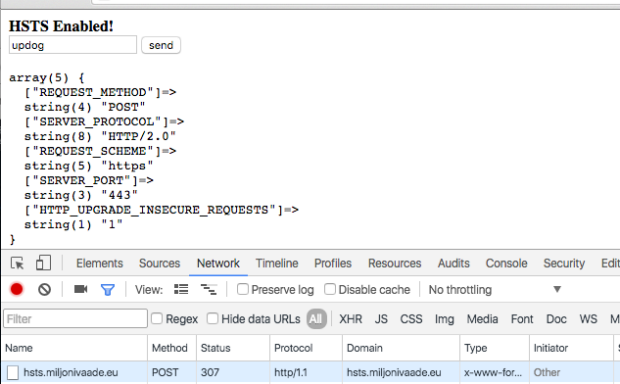This screenshot has height=384, width=620.
Task: Toggle device mode icon
Action: [43, 263]
